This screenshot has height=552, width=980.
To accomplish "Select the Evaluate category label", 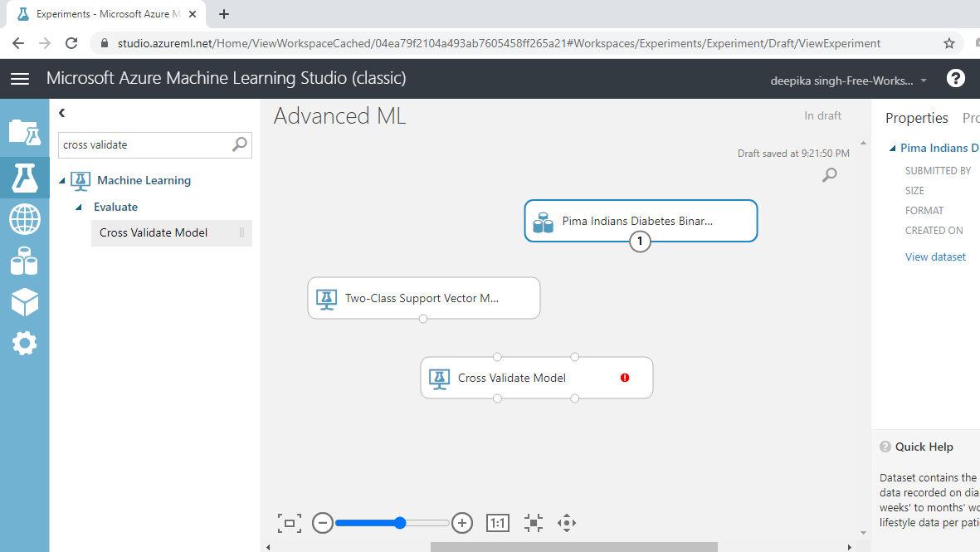I will [115, 207].
